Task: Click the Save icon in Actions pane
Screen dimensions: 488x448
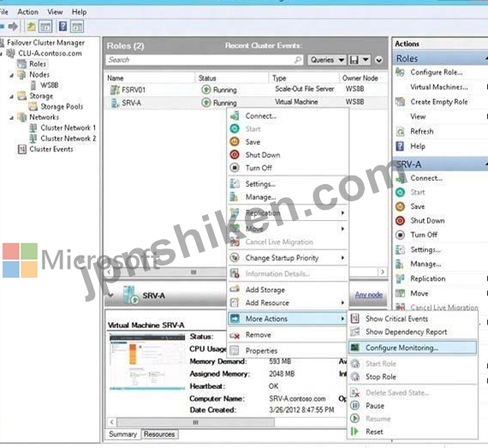Action: (x=400, y=206)
